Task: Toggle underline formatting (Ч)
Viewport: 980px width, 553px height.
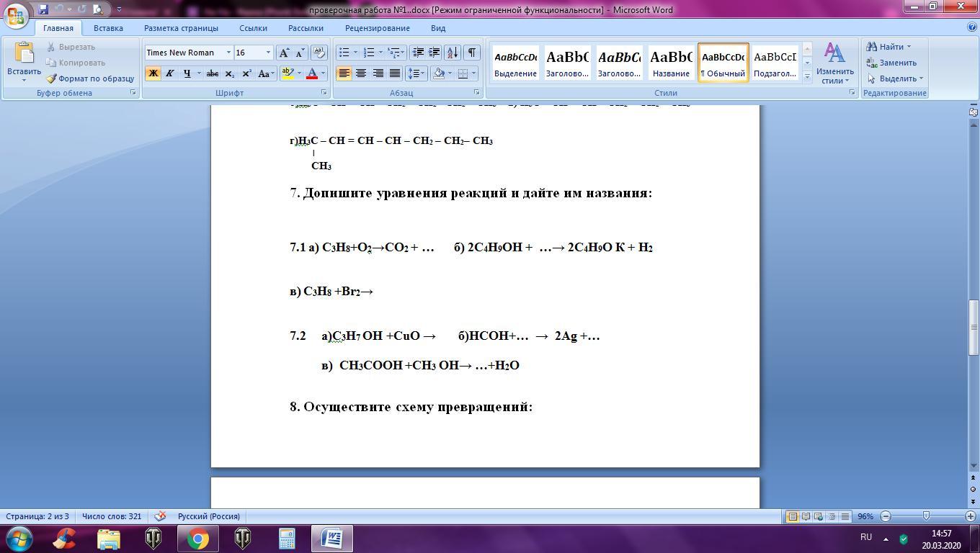Action: 187,73
